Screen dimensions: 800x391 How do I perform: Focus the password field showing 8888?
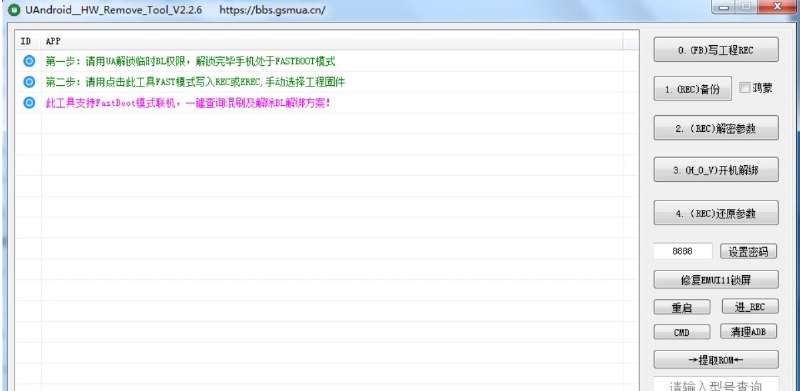(683, 251)
